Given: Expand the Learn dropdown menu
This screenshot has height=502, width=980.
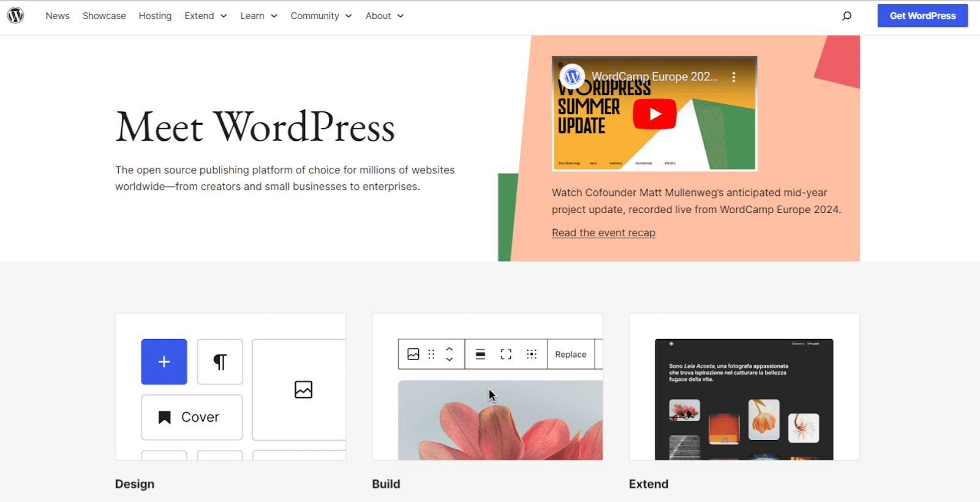Looking at the screenshot, I should point(259,16).
